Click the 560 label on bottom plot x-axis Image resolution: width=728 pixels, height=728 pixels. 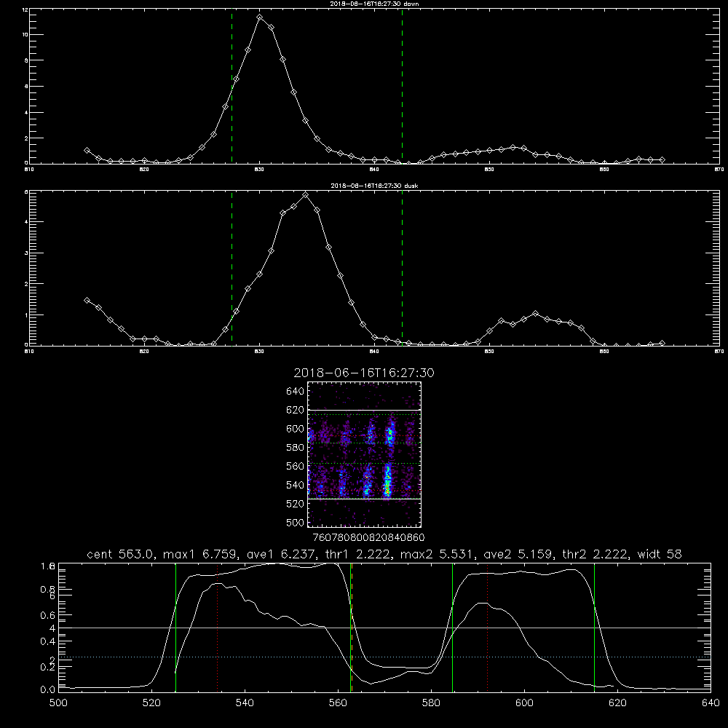(338, 703)
